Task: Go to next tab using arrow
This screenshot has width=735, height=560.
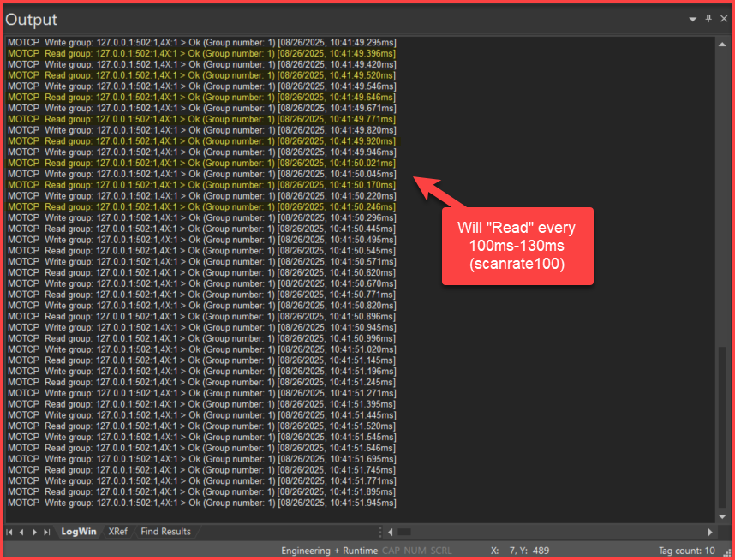Action: (34, 532)
